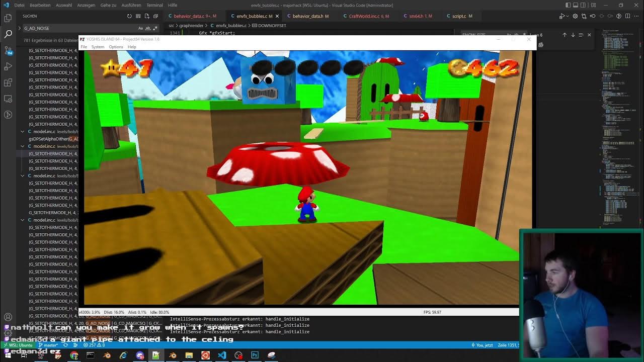Toggle the bottom panel layout
Image resolution: width=644 pixels, height=362 pixels.
576,5
